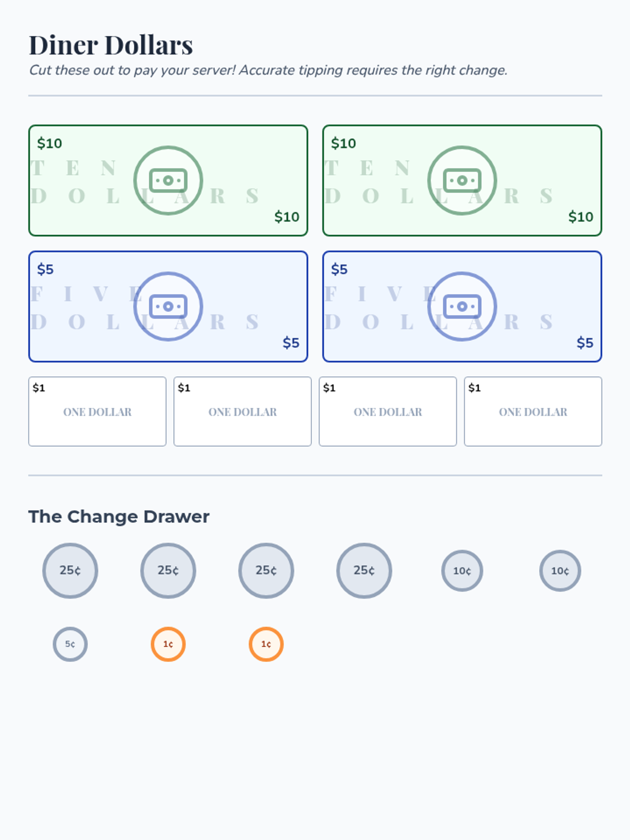Click the banknote icon on first $5 bill
Screen dimensions: 630x840
[x=168, y=307]
